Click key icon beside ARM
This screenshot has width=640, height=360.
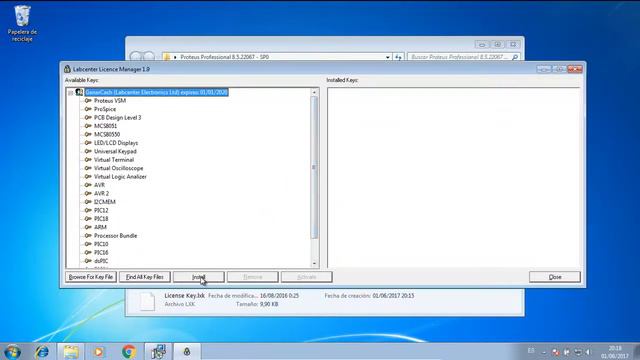tap(88, 227)
